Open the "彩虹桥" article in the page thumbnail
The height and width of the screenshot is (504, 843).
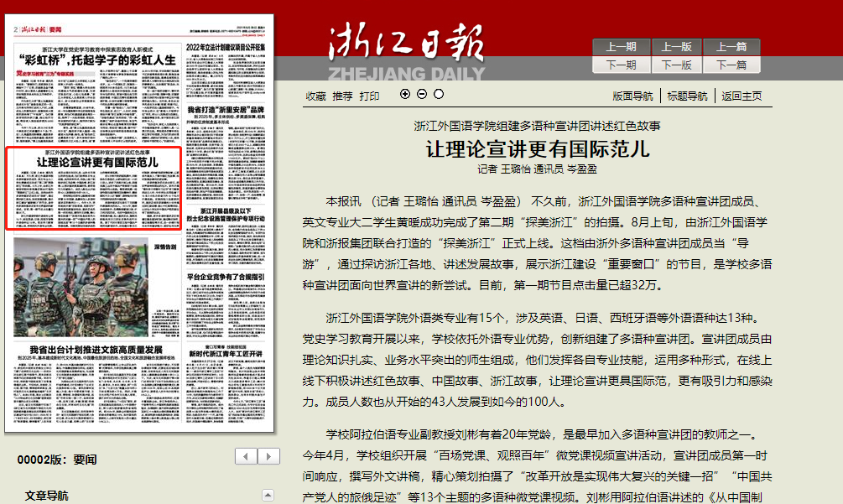point(97,60)
